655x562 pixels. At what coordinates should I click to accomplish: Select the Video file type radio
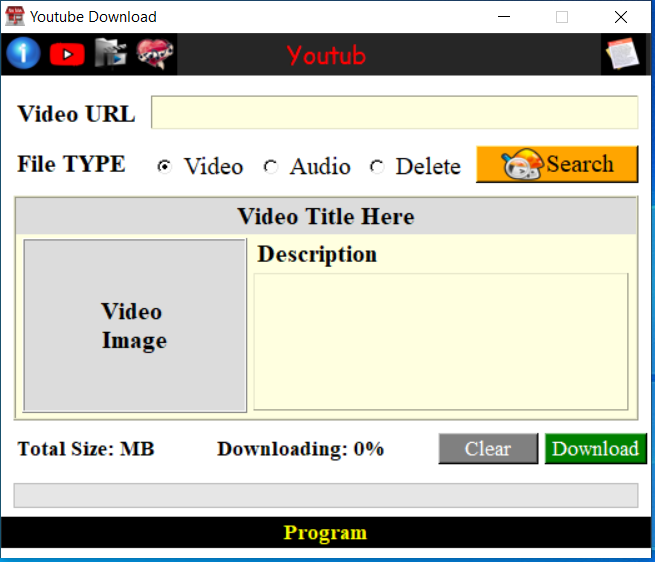point(164,167)
